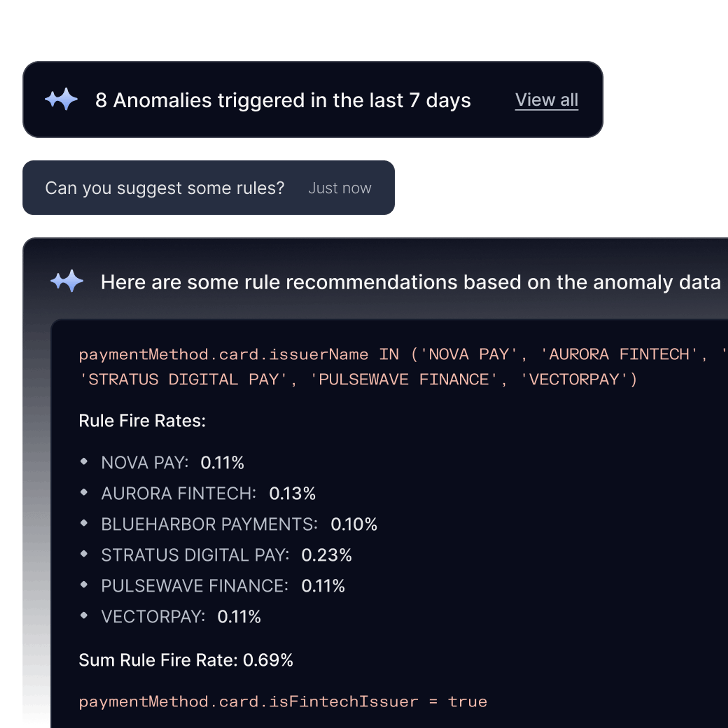Click the 8 Anomalies triggered banner
The image size is (728, 728).
283,100
